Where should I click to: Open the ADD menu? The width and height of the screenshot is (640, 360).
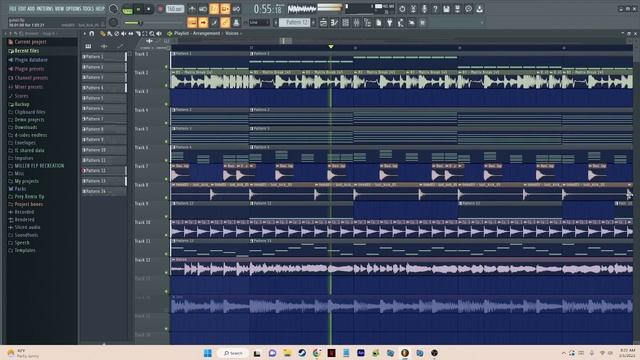point(31,9)
